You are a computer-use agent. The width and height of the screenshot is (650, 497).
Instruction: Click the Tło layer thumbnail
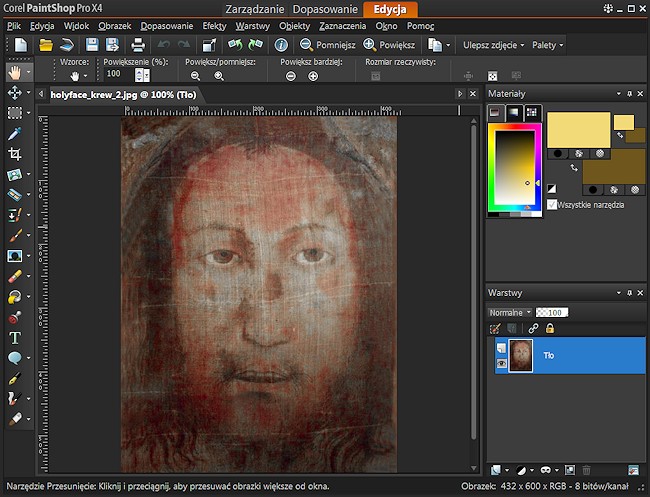tap(520, 355)
